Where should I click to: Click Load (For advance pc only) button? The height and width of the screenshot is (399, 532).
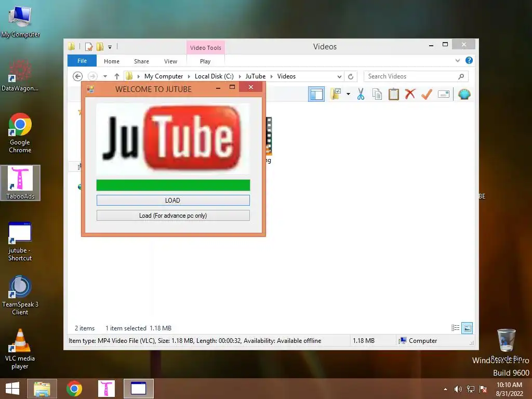tap(173, 216)
